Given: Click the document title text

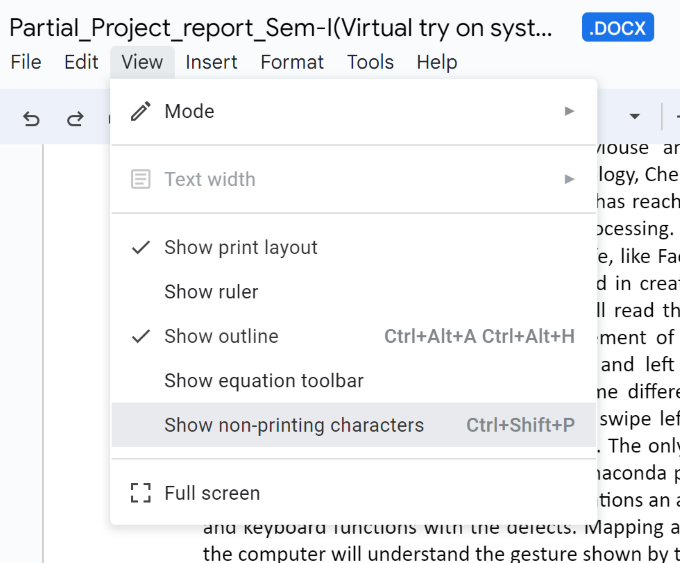Looking at the screenshot, I should click(x=280, y=28).
